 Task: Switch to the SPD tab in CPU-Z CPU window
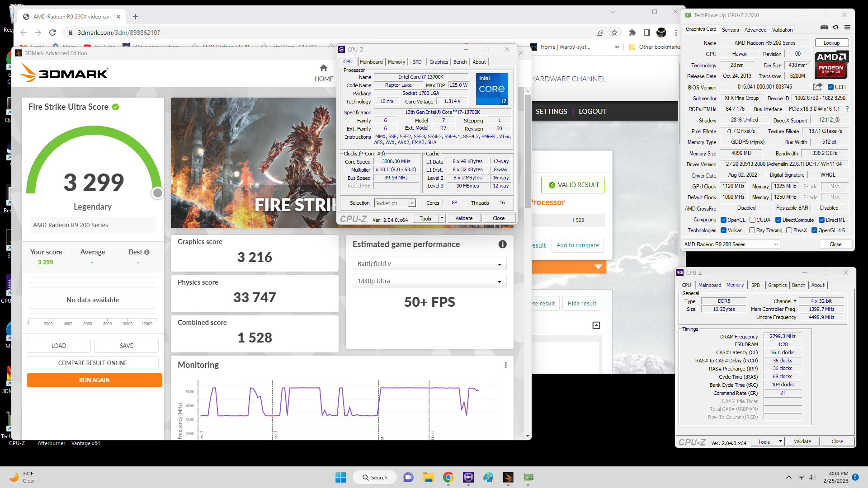[417, 62]
